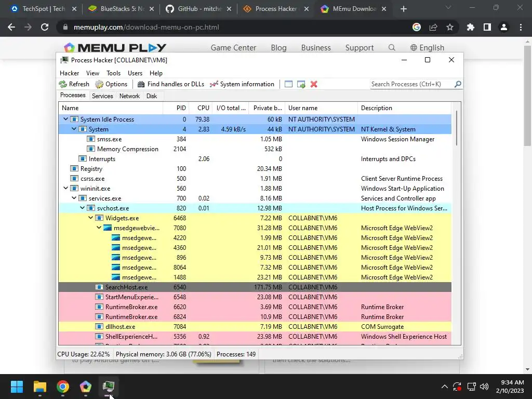Click the taskbar clock showing 9:34 AM
The width and height of the screenshot is (532, 399).
(x=510, y=387)
